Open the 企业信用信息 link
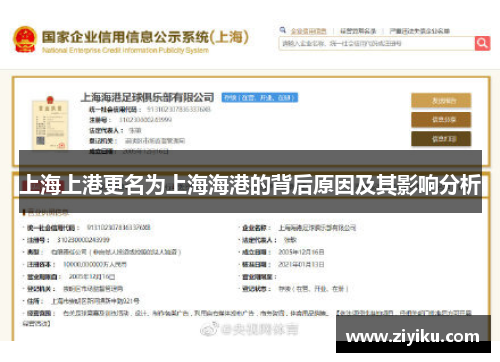 [308, 31]
